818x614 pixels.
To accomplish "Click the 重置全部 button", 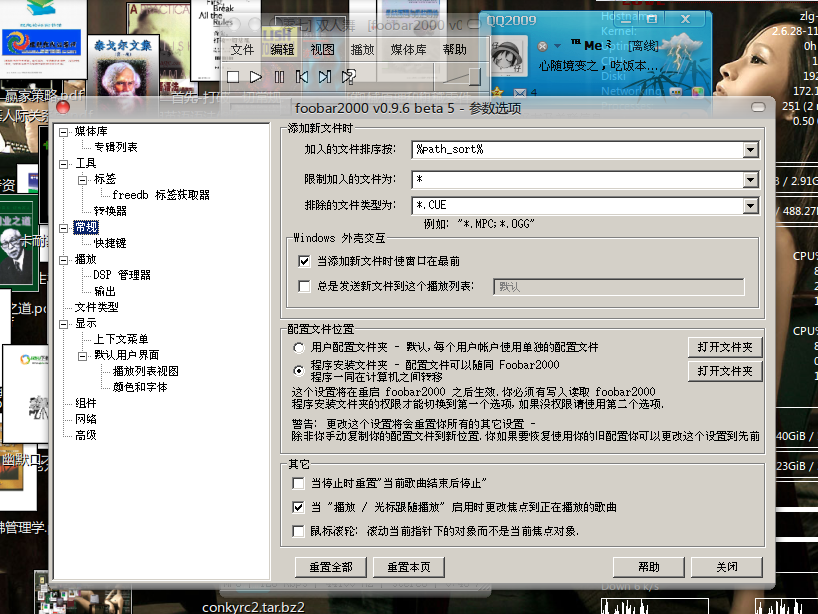I will [331, 567].
